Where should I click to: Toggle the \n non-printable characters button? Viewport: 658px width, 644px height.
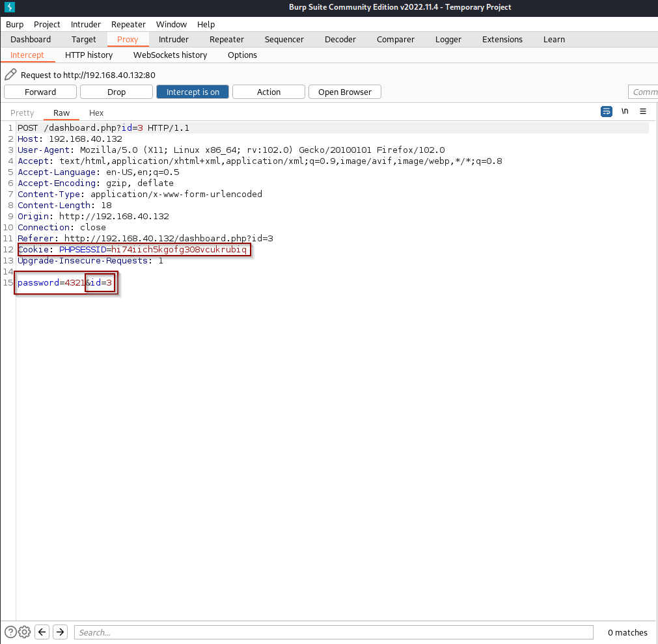tap(625, 111)
